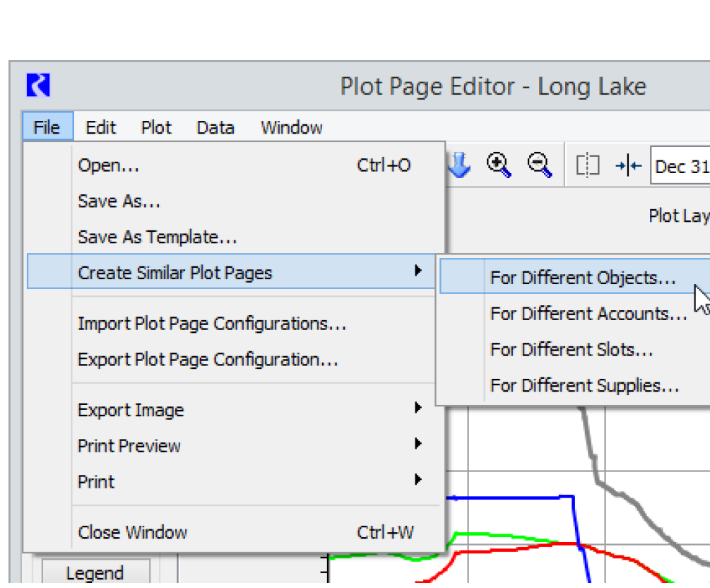Choose Save As Template from the File menu
The image size is (710, 588).
pyautogui.click(x=158, y=237)
